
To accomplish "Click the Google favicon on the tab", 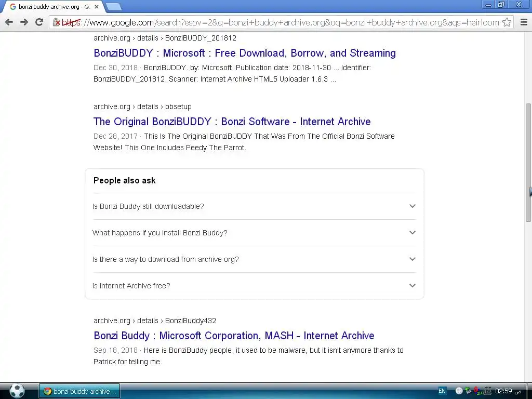I will (x=13, y=7).
